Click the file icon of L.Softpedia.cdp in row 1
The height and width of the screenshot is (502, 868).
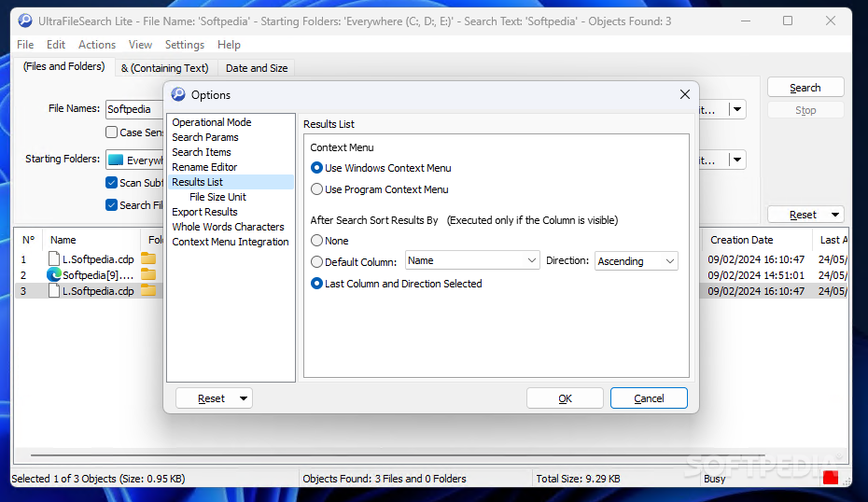[x=54, y=259]
